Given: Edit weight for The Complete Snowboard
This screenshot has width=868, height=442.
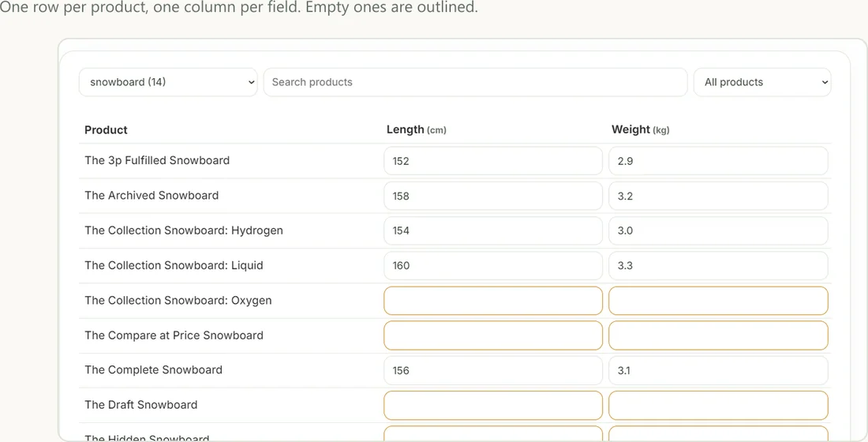Looking at the screenshot, I should pyautogui.click(x=719, y=370).
